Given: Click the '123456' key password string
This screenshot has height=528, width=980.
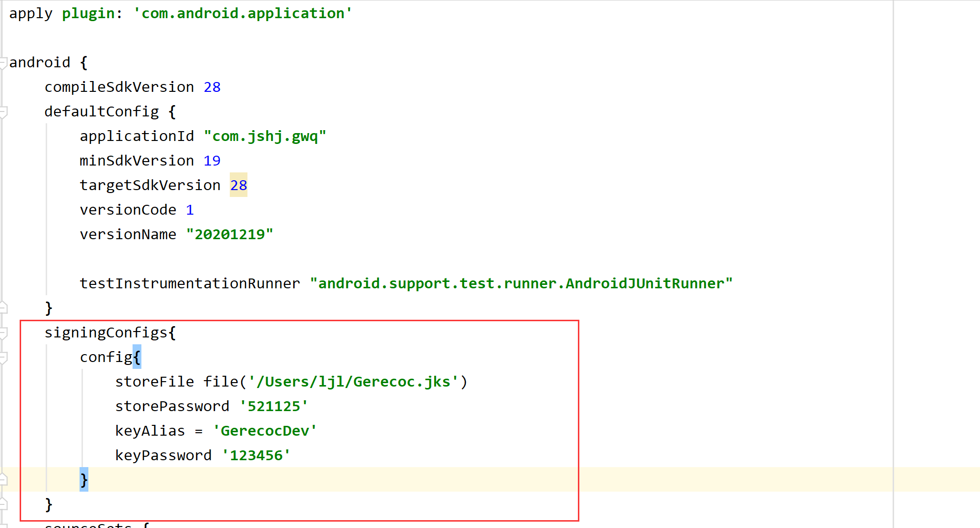Looking at the screenshot, I should click(x=256, y=455).
